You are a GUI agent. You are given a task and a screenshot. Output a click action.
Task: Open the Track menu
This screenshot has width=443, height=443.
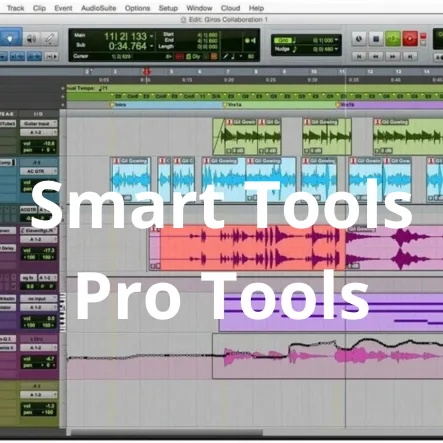tap(15, 8)
